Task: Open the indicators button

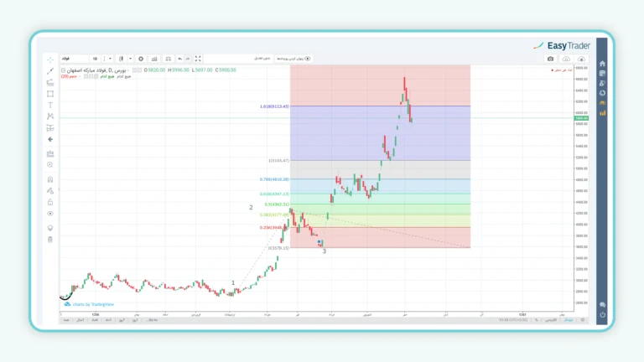Action: click(154, 59)
